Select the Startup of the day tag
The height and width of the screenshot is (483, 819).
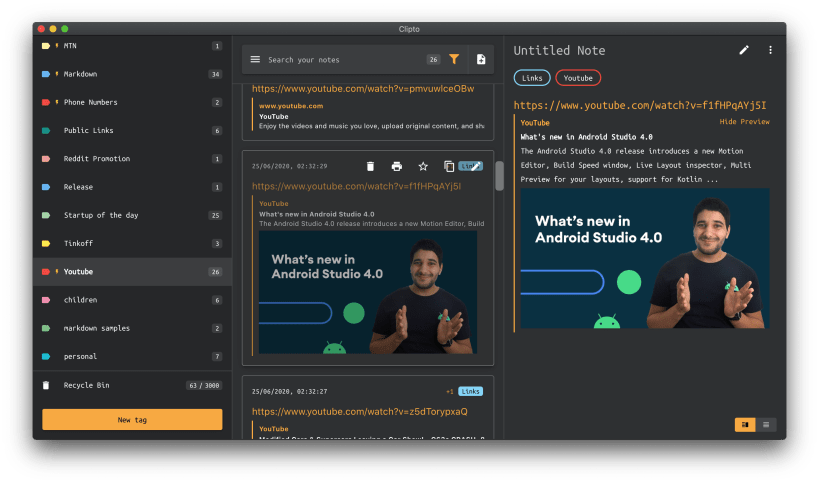pos(133,215)
